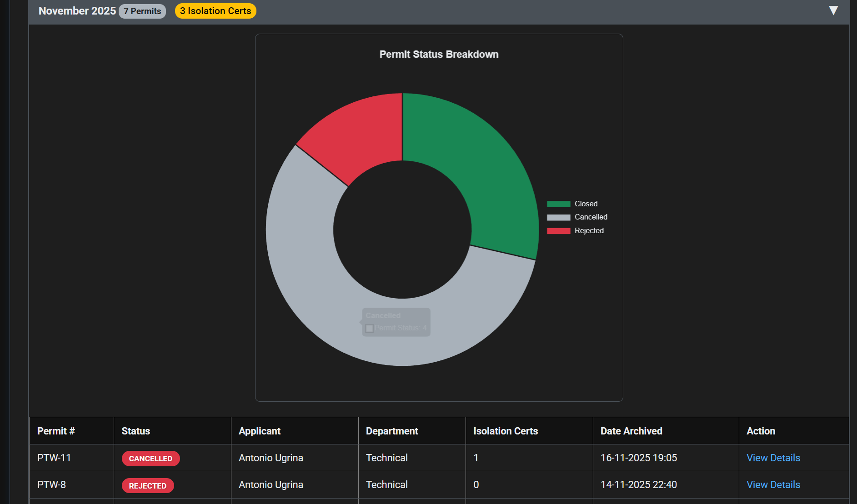This screenshot has width=857, height=504.
Task: Click the 7 Permits badge
Action: pyautogui.click(x=142, y=11)
